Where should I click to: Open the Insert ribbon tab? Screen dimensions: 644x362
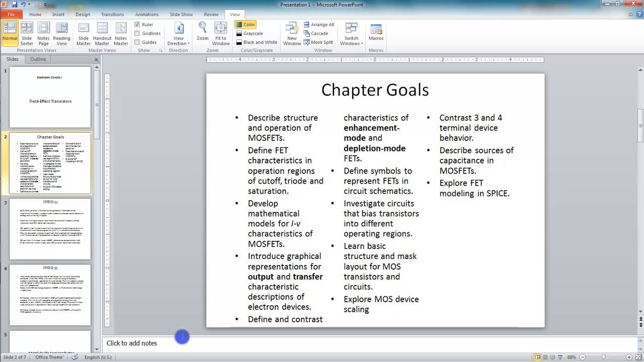tap(58, 15)
